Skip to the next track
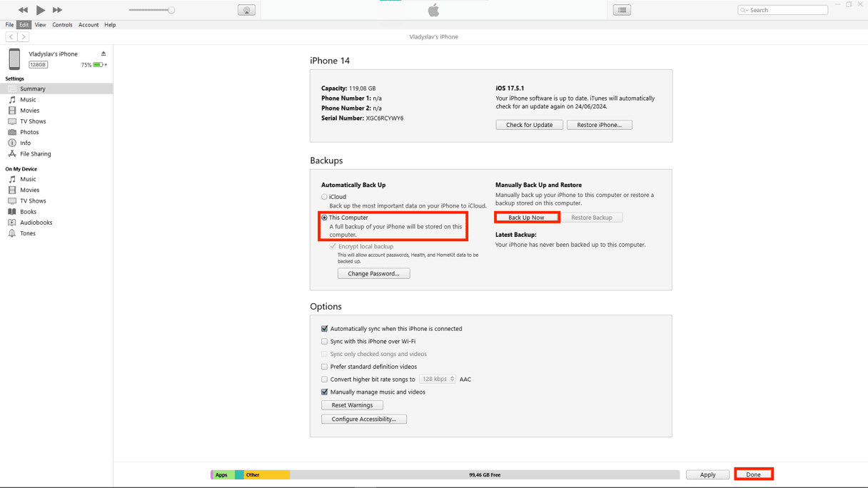The width and height of the screenshot is (868, 488). click(x=58, y=10)
